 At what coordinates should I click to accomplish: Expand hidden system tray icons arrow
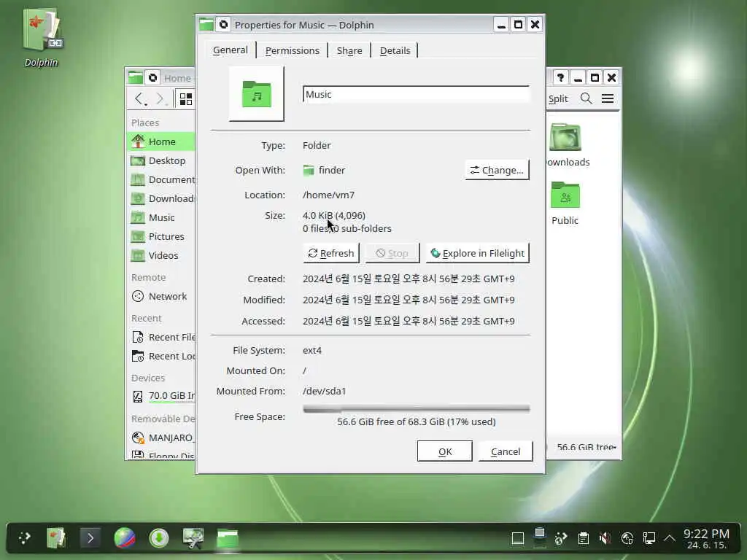670,539
